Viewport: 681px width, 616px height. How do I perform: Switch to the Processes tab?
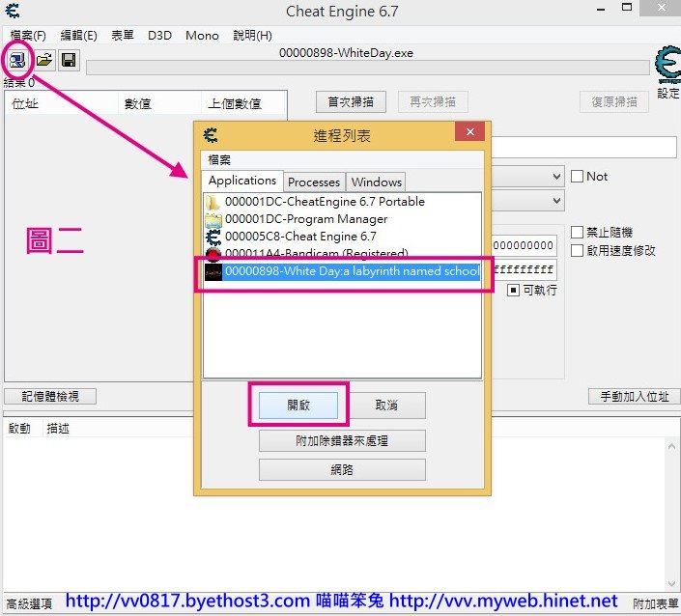pos(314,182)
